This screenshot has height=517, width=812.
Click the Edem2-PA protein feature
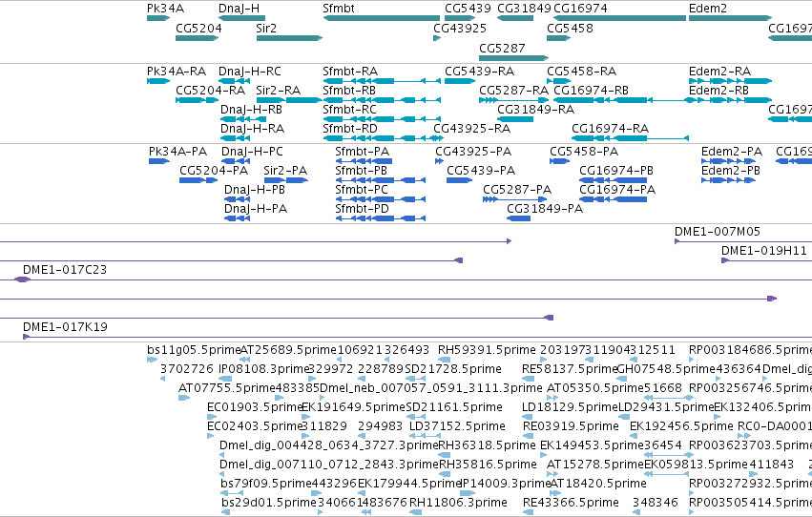728,161
